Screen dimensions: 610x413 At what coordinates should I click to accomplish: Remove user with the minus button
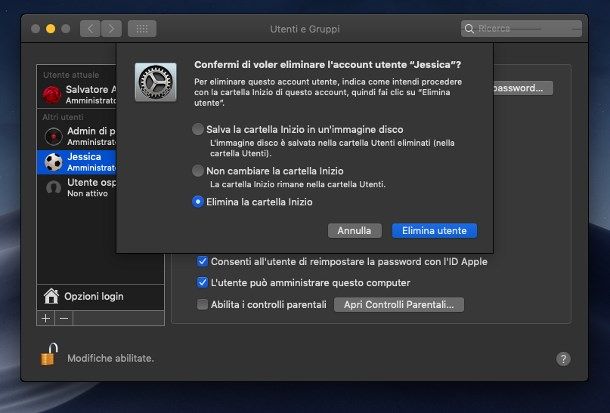click(64, 318)
